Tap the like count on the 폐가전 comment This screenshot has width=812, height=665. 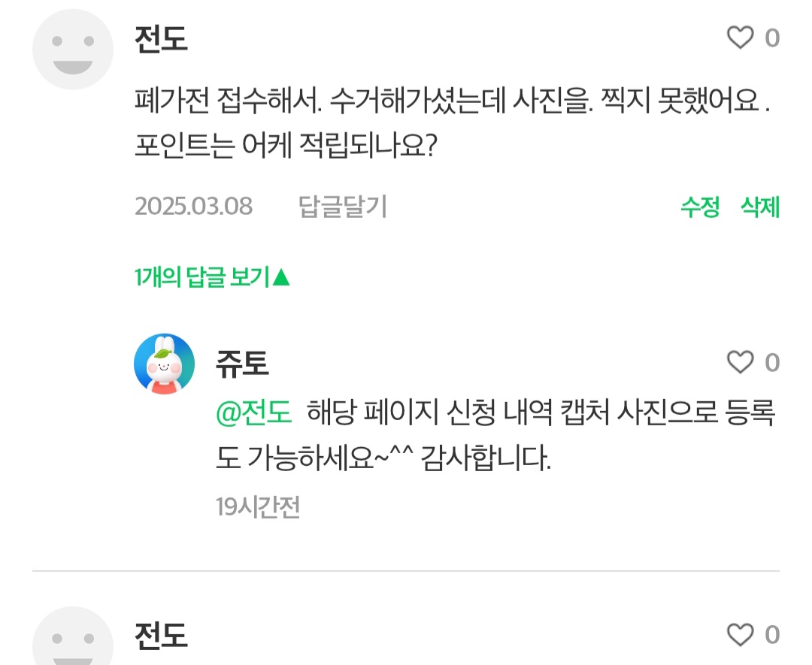tap(772, 38)
